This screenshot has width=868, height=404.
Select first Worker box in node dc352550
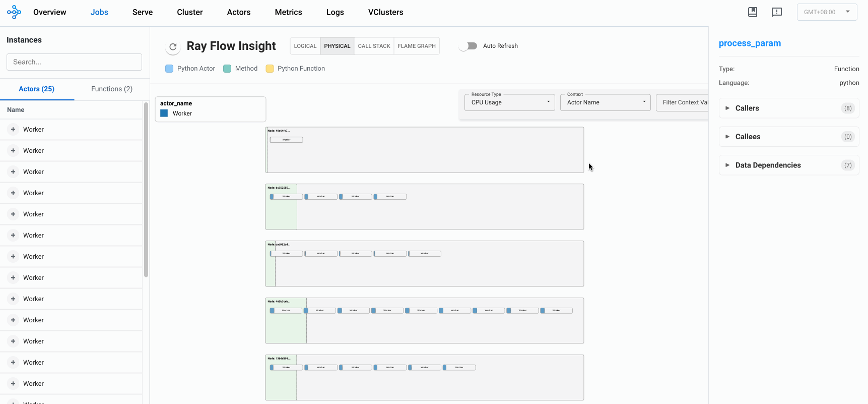coord(286,197)
